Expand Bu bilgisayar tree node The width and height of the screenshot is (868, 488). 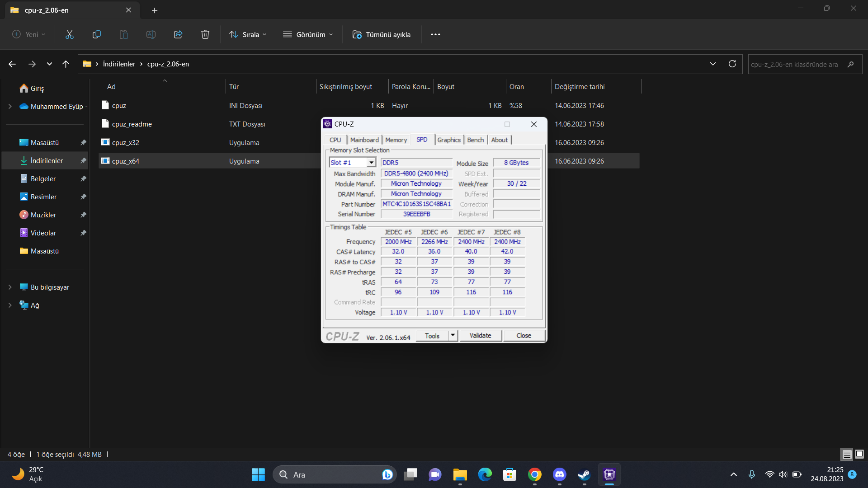[x=10, y=287]
